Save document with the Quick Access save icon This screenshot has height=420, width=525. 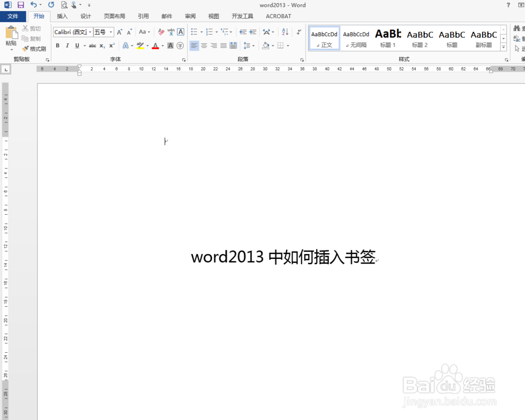pyautogui.click(x=21, y=5)
